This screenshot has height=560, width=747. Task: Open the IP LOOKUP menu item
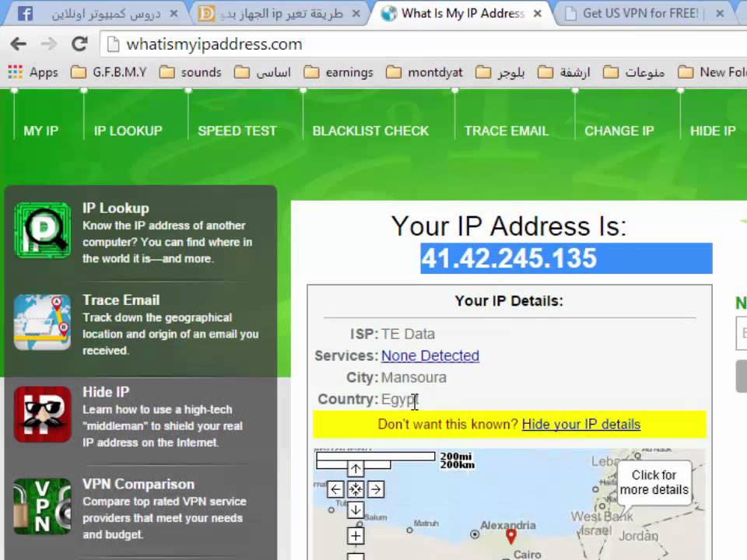[128, 131]
